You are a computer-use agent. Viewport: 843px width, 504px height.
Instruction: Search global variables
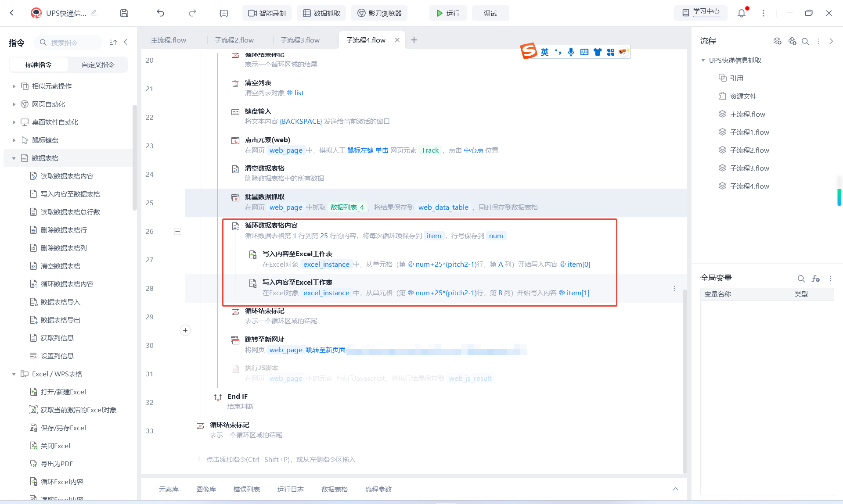[801, 279]
